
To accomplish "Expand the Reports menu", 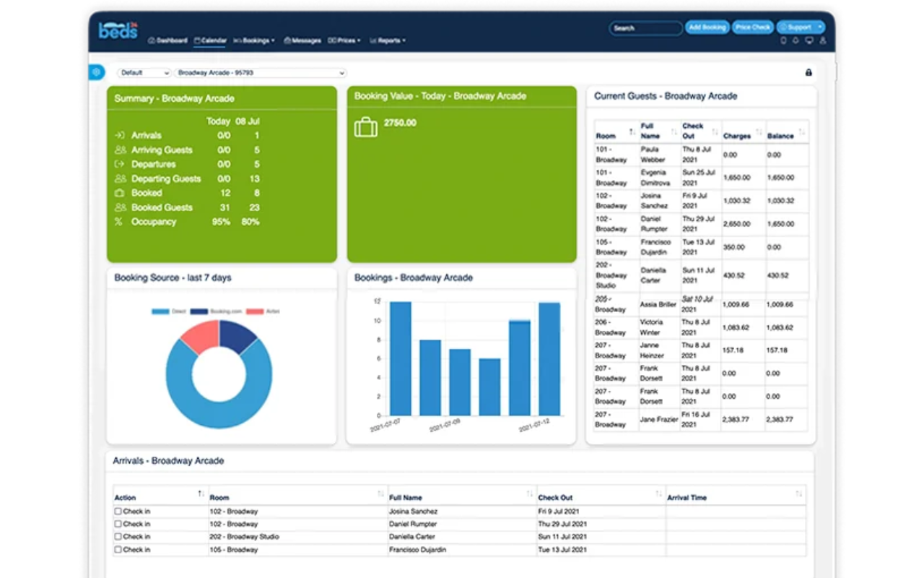I will 388,40.
